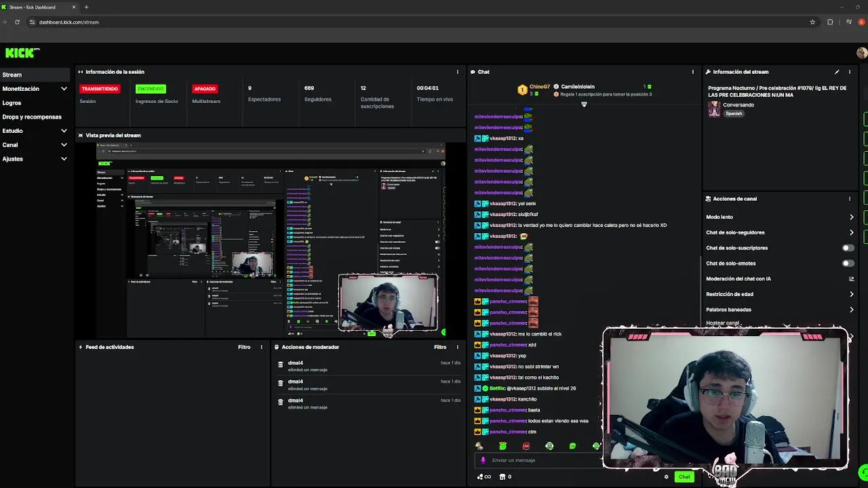Insert the red angry emote
Screen dimensions: 868x488
pos(526,446)
